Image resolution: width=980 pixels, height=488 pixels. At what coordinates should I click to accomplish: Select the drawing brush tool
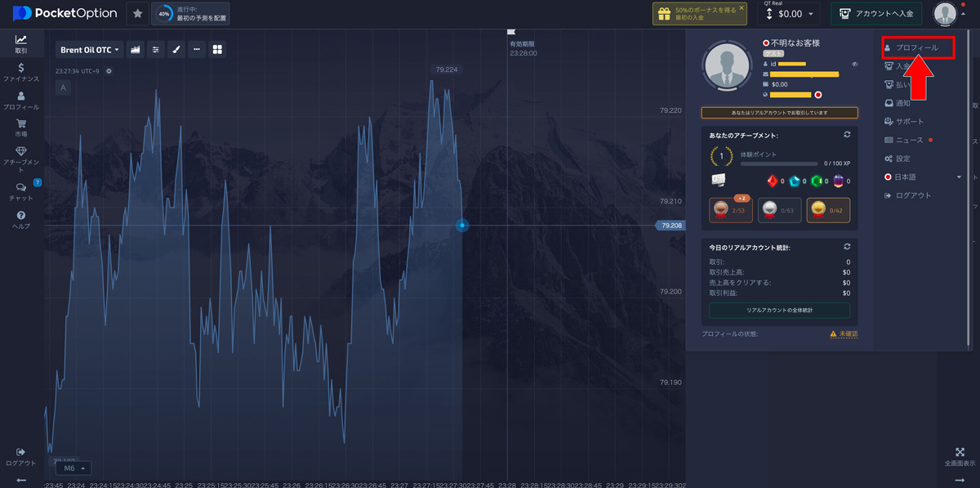[x=176, y=50]
